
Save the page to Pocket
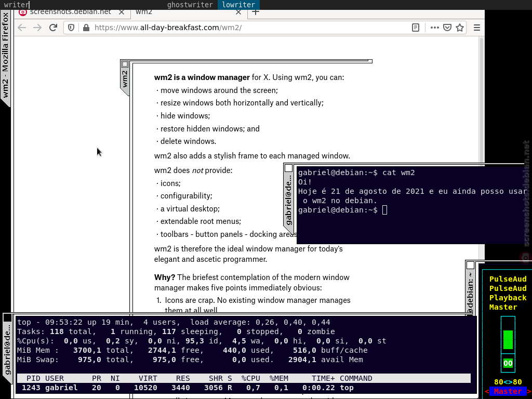pos(447,28)
